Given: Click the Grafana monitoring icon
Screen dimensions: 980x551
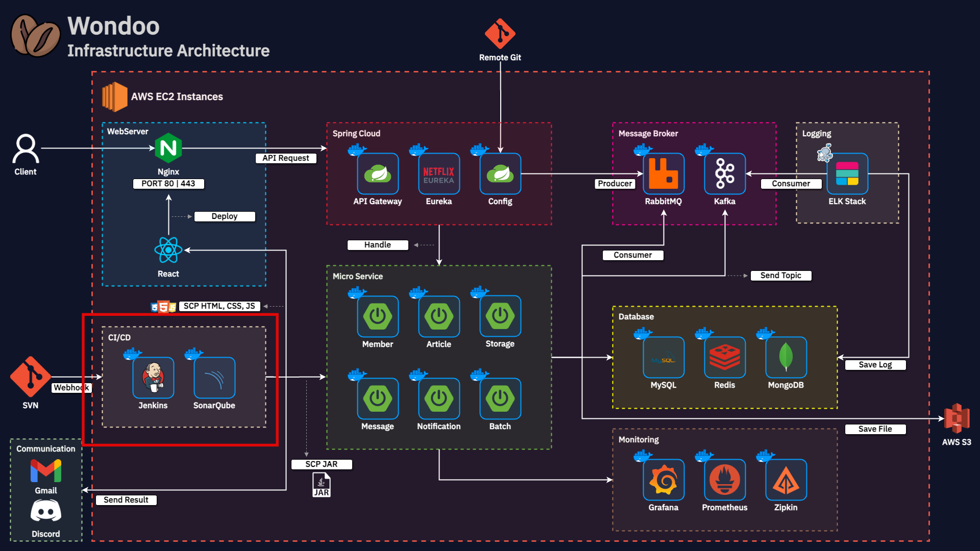Looking at the screenshot, I should click(x=664, y=480).
